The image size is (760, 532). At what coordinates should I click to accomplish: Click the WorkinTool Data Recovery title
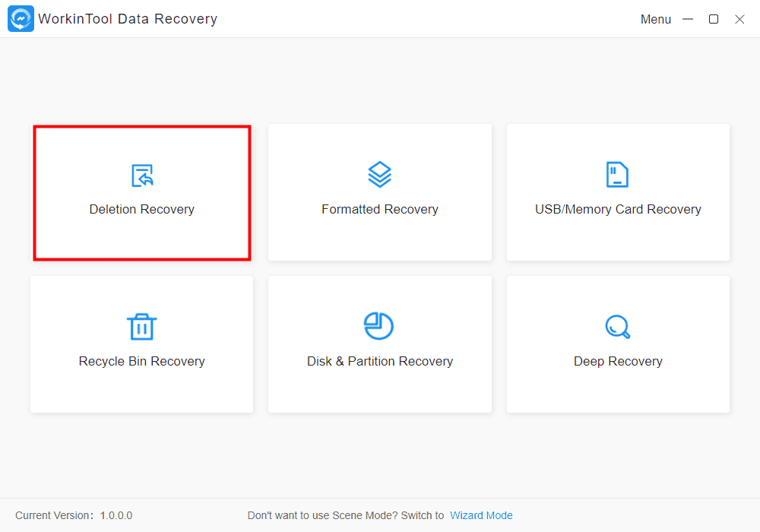click(x=128, y=19)
